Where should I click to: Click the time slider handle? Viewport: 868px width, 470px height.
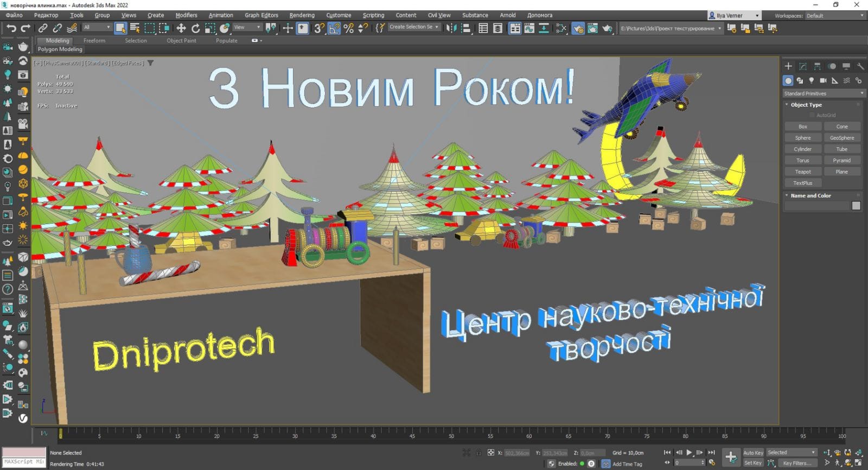pos(60,433)
